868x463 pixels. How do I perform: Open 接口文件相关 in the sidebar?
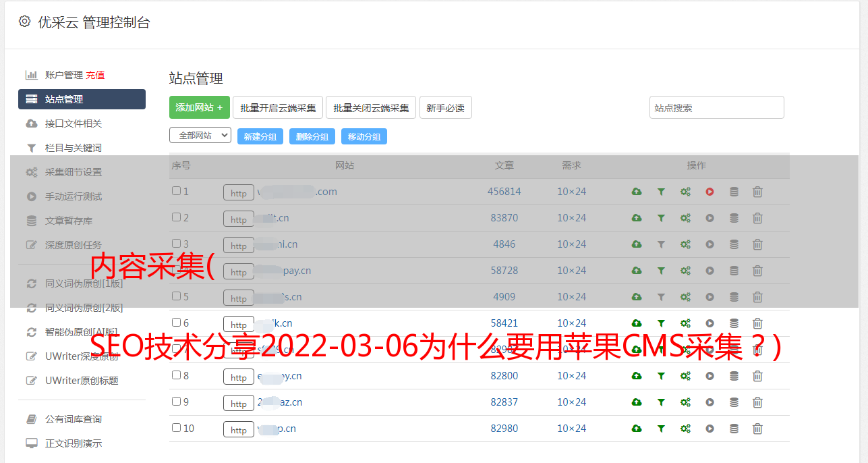pos(73,124)
